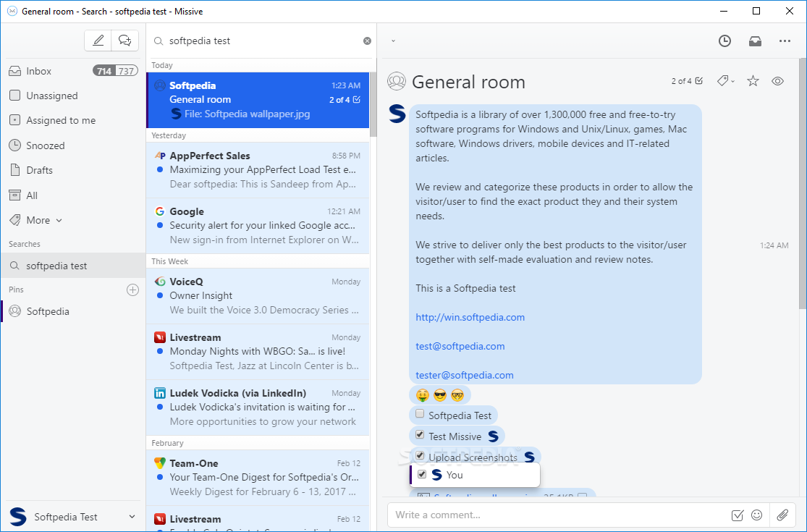807x532 pixels.
Task: Click the search box containing softpedia test
Action: point(262,41)
